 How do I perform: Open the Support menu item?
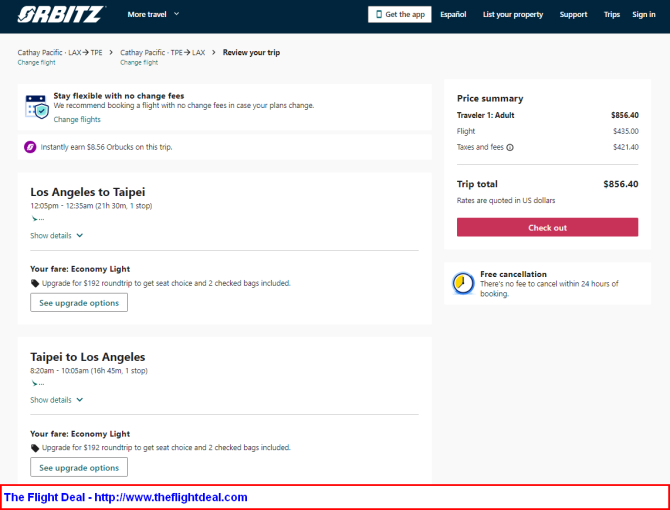(573, 14)
